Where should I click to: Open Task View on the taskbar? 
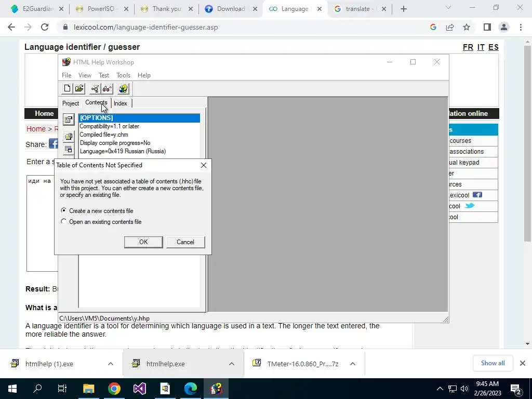[x=62, y=389]
